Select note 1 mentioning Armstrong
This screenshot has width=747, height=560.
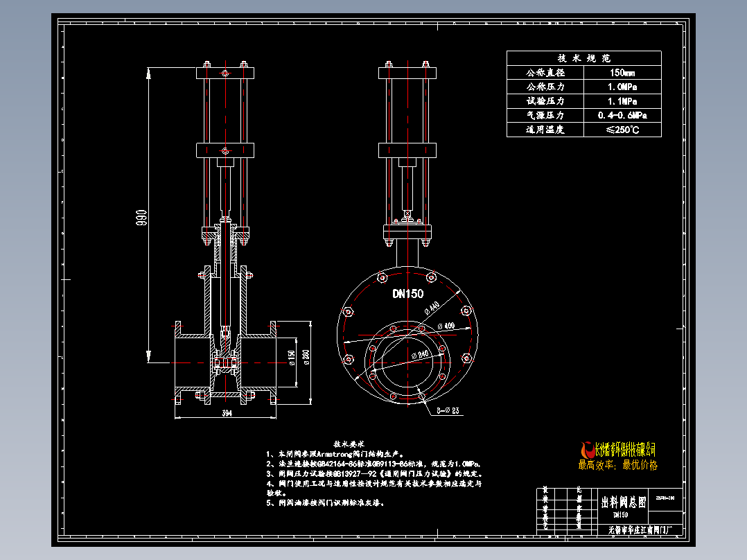point(335,454)
